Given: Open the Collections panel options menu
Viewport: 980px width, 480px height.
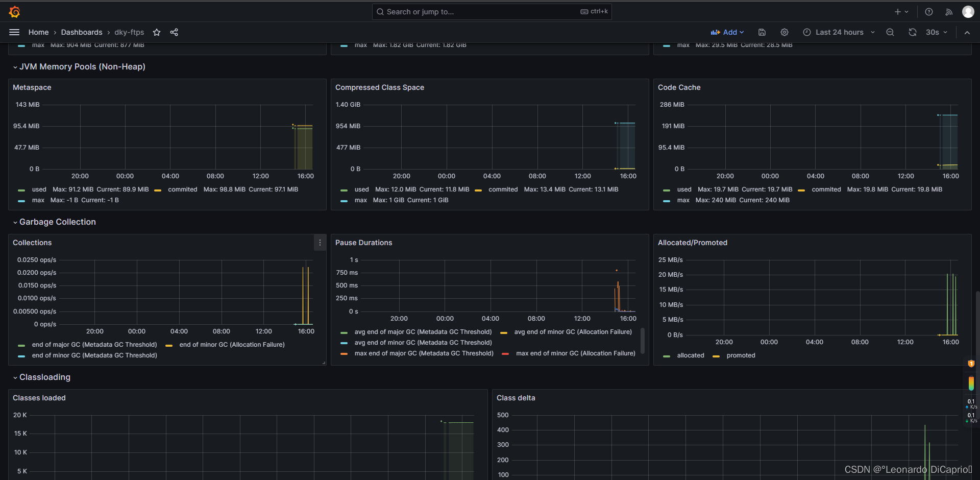Looking at the screenshot, I should [x=320, y=243].
